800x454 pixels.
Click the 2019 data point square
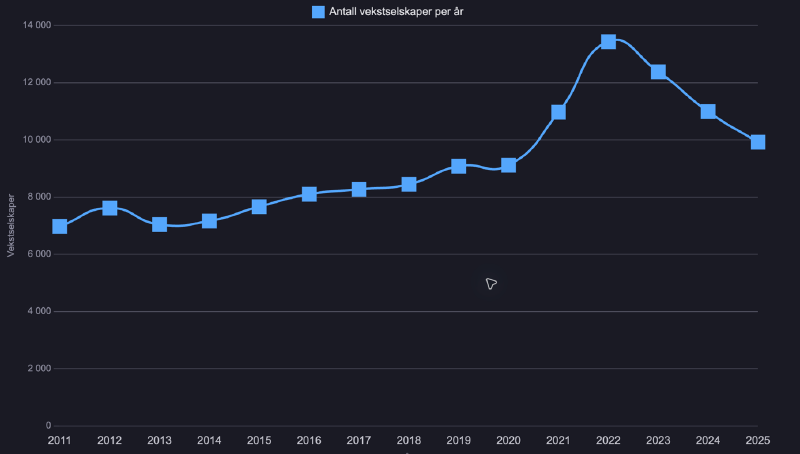(459, 166)
